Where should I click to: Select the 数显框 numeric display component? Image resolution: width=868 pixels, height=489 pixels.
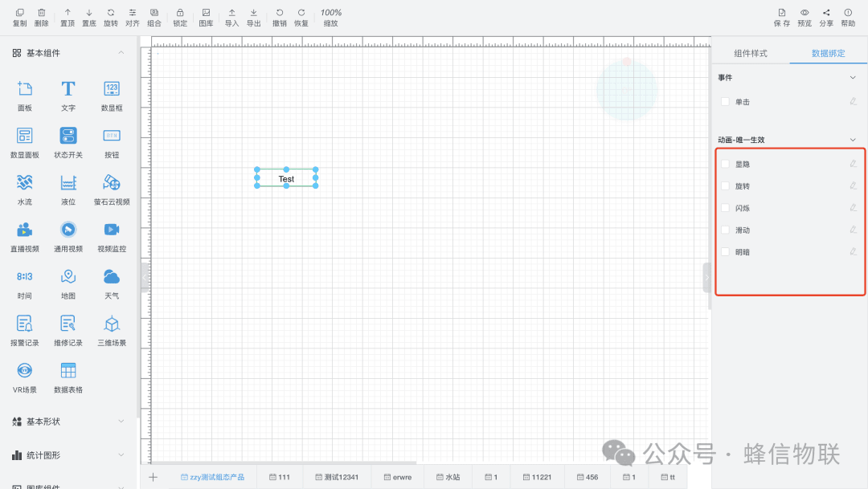point(112,96)
